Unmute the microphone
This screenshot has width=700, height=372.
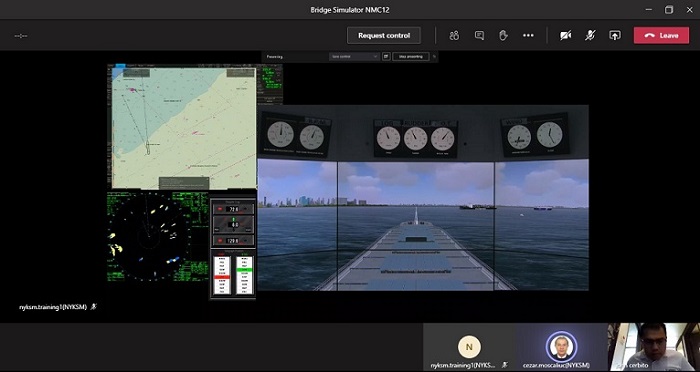pos(590,36)
